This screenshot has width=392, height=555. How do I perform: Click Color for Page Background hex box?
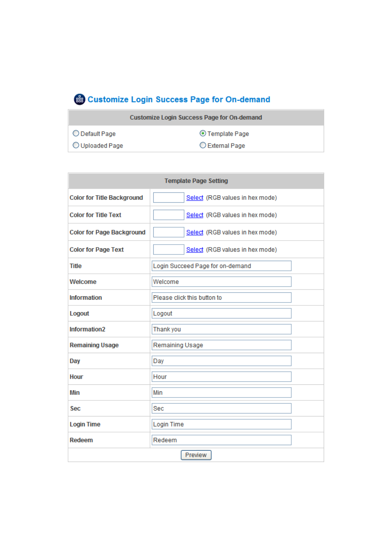pyautogui.click(x=168, y=232)
